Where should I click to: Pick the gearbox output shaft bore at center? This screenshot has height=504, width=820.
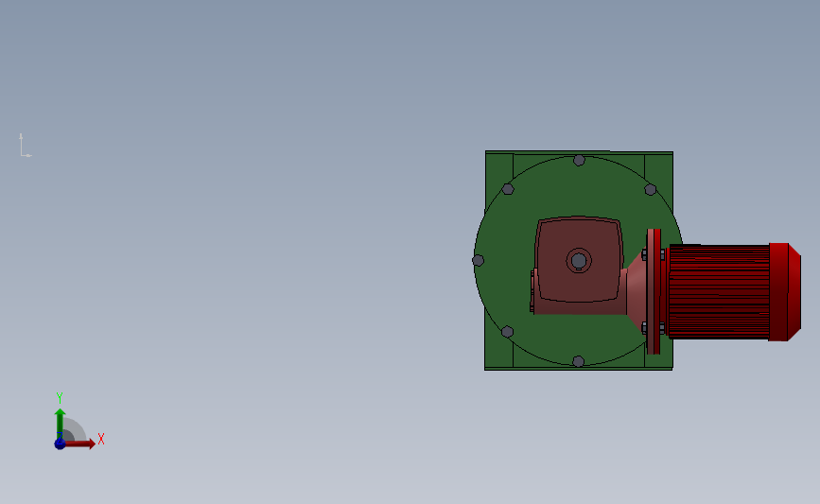[x=579, y=260]
